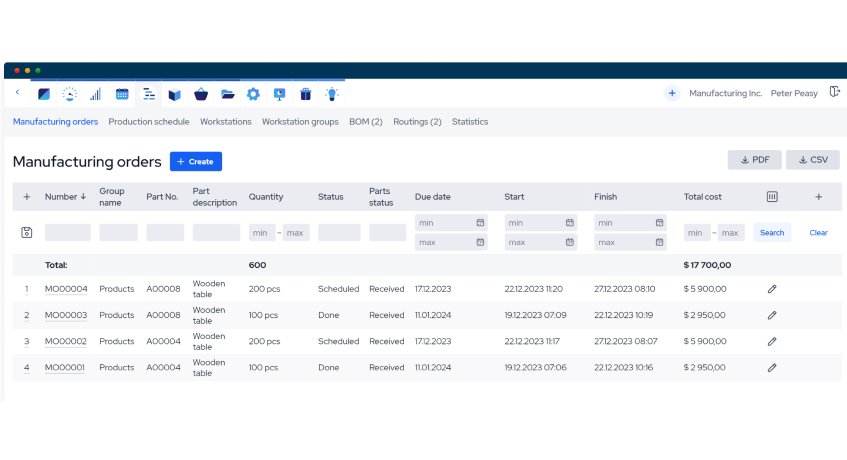
Task: Click the shopping basket procurement icon
Action: click(x=201, y=94)
